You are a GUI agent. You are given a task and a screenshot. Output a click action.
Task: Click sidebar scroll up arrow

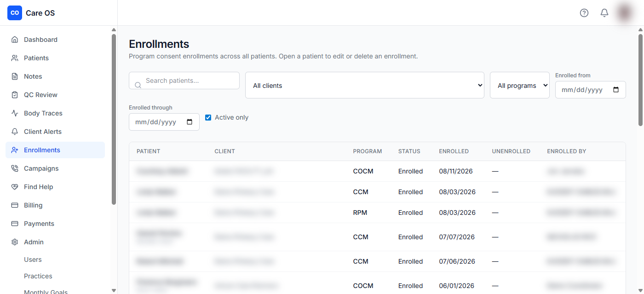(114, 30)
